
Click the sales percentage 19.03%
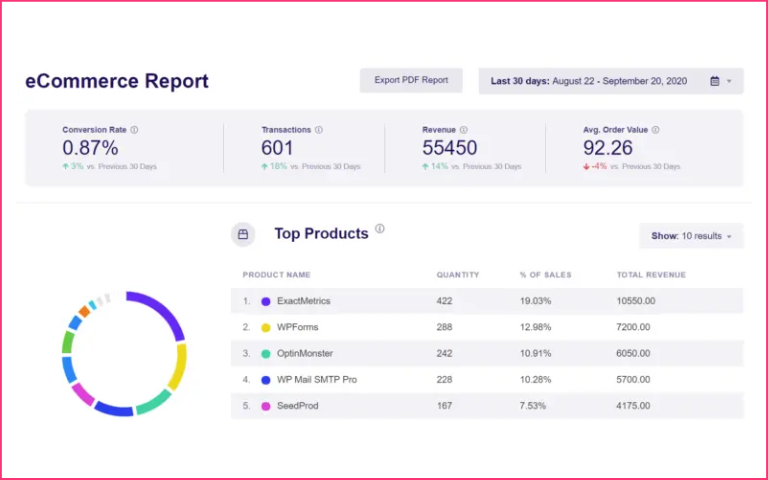(535, 301)
